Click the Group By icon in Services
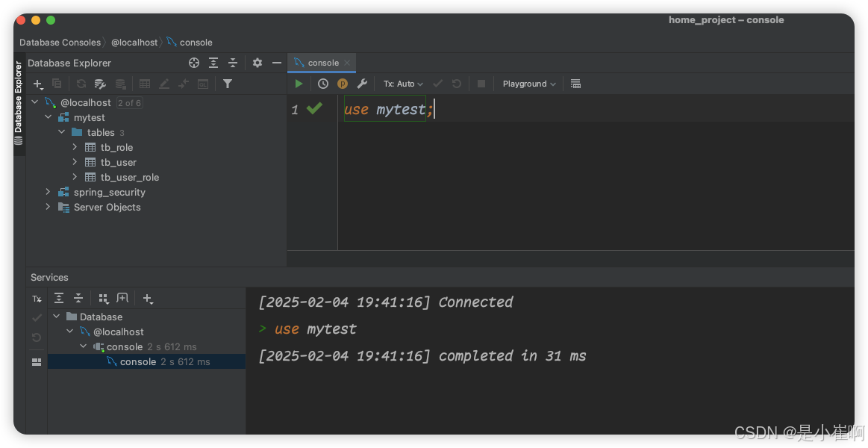This screenshot has height=448, width=868. coord(103,299)
